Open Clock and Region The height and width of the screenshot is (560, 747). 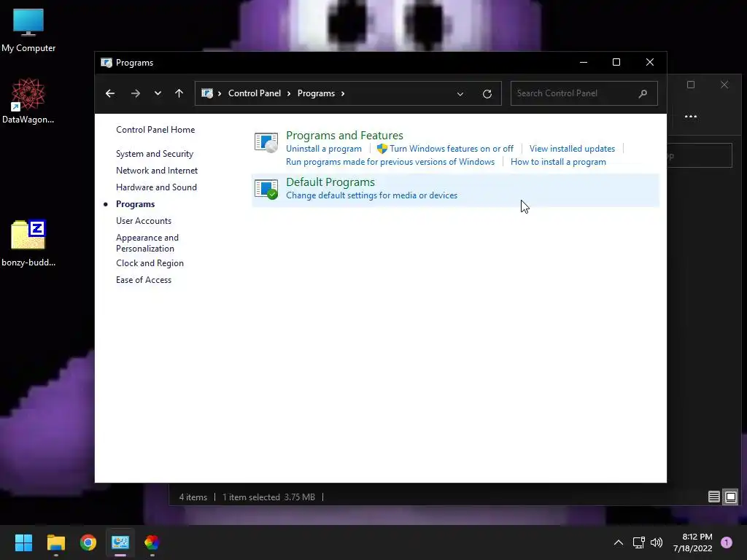click(x=150, y=263)
